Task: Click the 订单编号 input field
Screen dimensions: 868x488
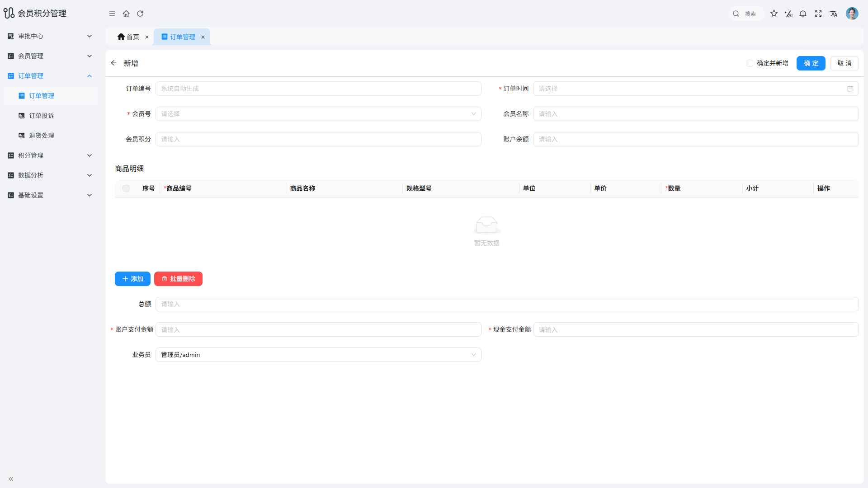Action: [x=318, y=89]
